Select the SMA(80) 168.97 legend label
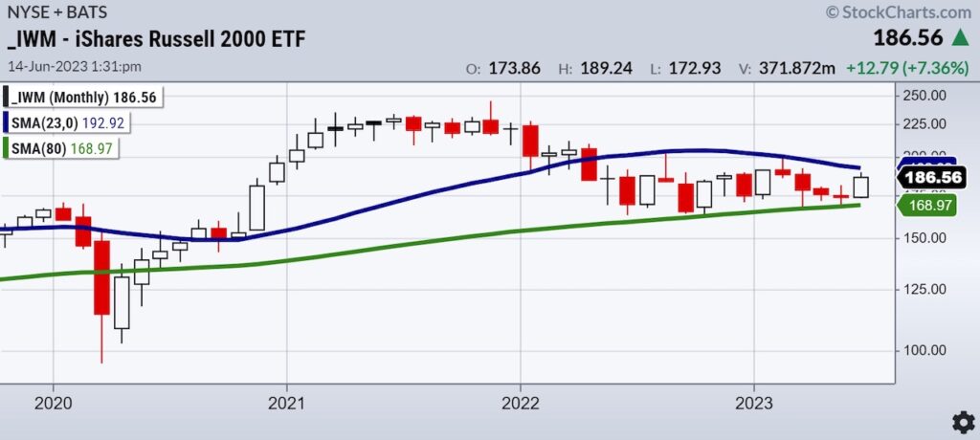The width and height of the screenshot is (980, 440). coord(60,149)
